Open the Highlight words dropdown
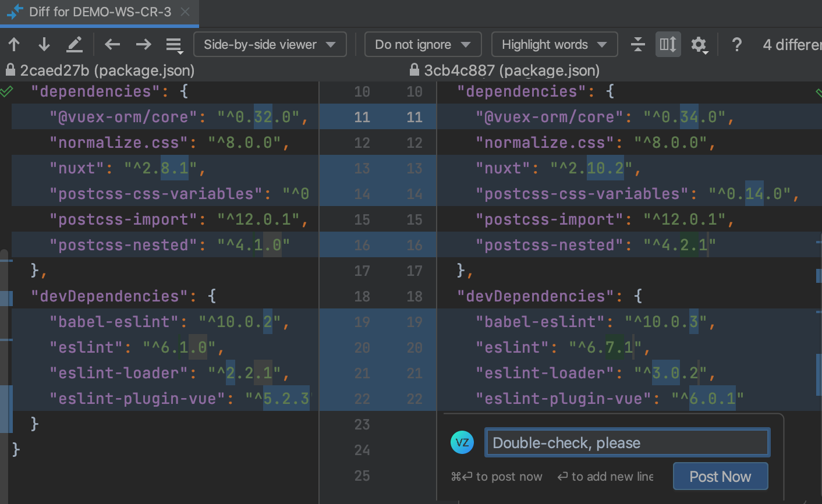The image size is (822, 504). (554, 44)
